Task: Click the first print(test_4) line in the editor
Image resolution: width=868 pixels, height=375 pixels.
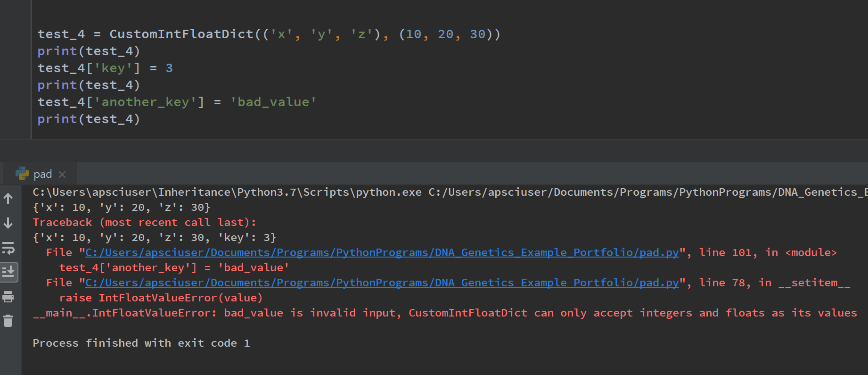Action: (x=89, y=51)
